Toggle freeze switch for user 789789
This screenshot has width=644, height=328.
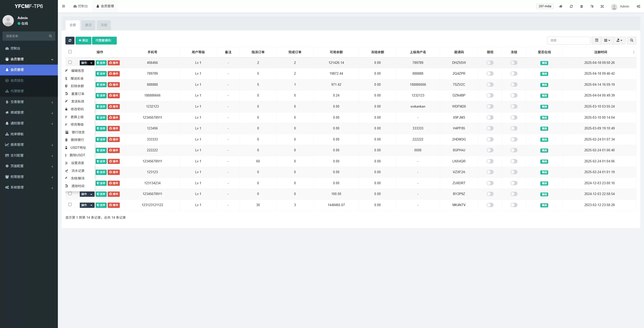514,74
